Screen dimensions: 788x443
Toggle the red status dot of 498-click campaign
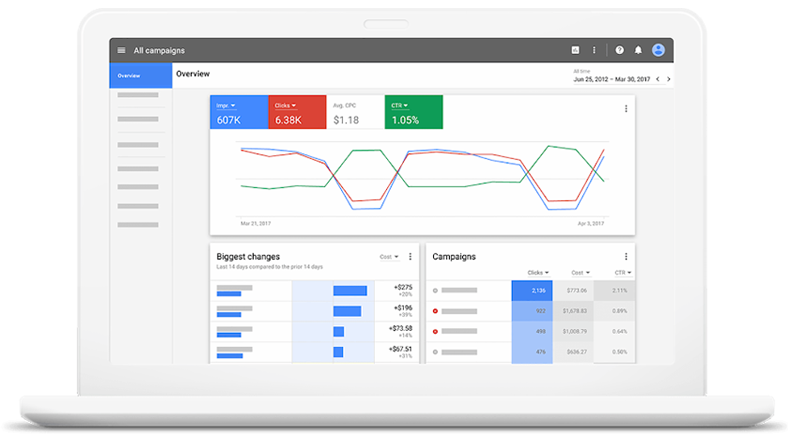tap(435, 331)
